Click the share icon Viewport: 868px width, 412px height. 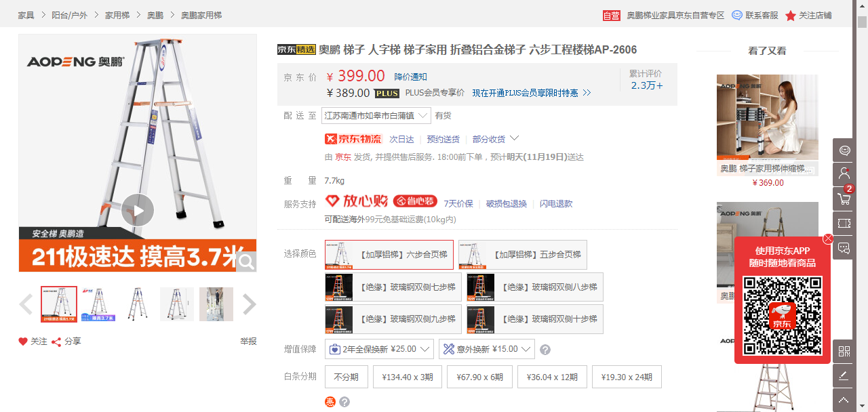coord(56,342)
